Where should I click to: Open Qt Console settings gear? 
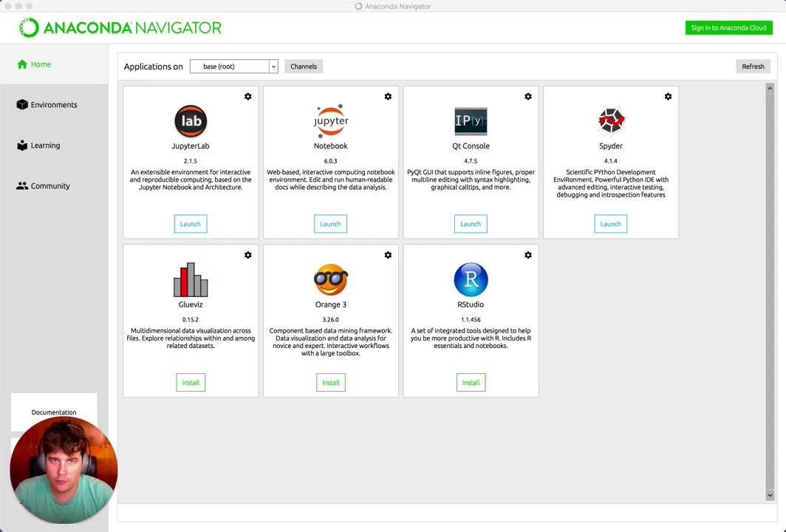[528, 96]
